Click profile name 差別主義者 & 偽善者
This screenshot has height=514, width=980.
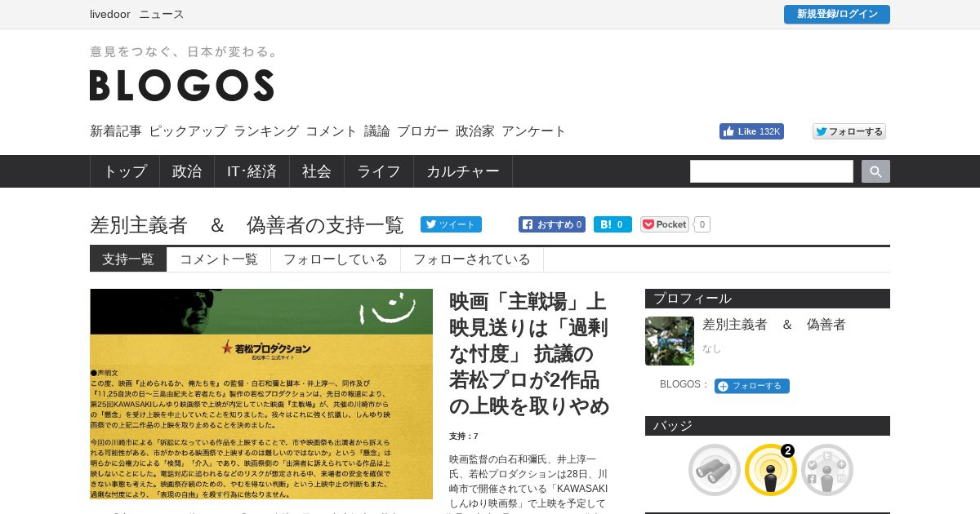tap(774, 325)
